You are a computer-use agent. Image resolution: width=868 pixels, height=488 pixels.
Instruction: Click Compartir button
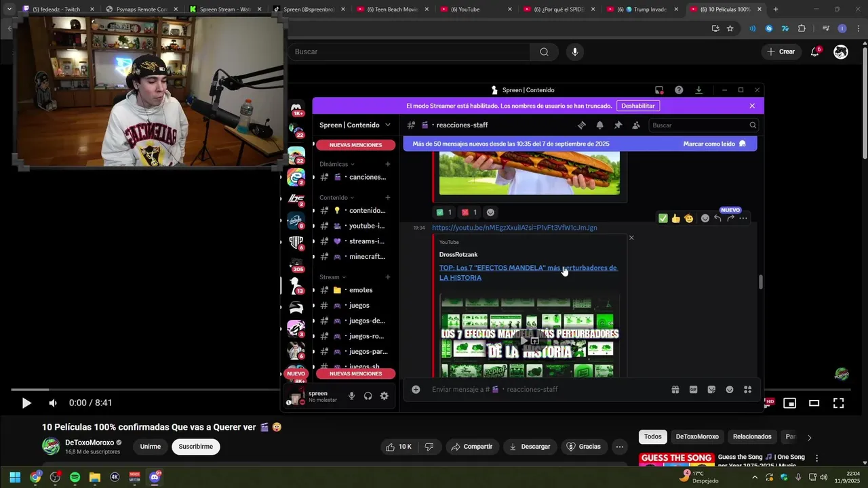coord(472,447)
